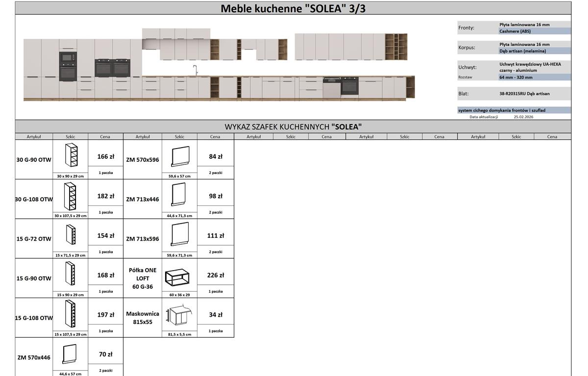588x376 pixels.
Task: Select article 'Maskownica 815x55'
Action: click(143, 318)
